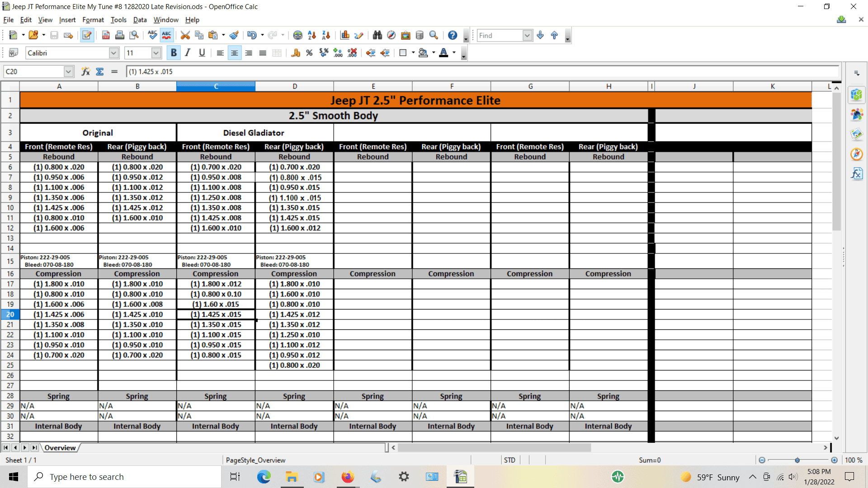
Task: Click Export Directly as PDF icon
Action: tap(106, 35)
